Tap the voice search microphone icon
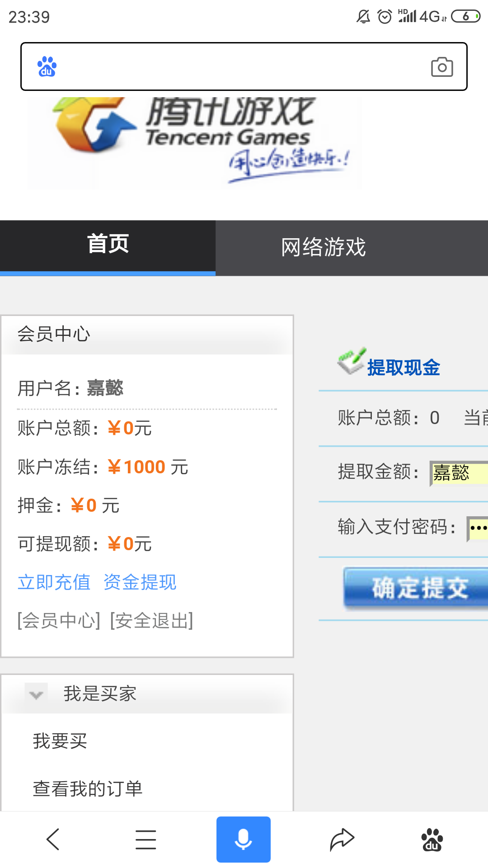Screen dimensions: 488x868 click(x=244, y=839)
